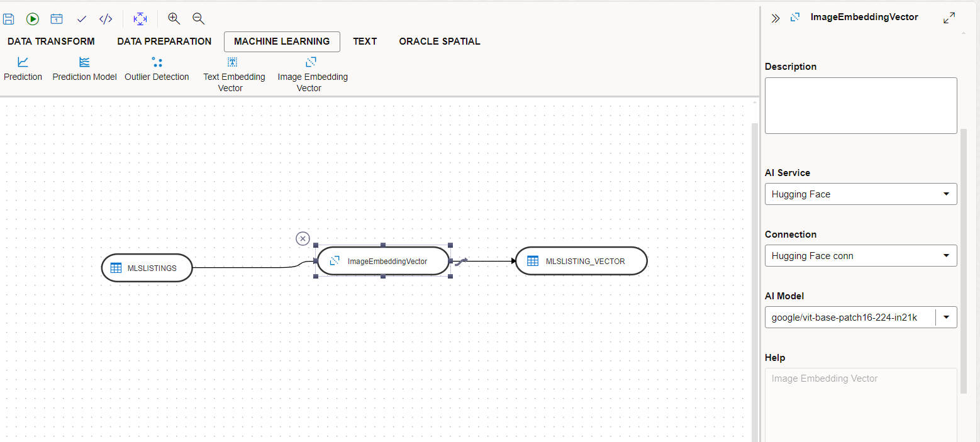The image size is (980, 442).
Task: Open the AI Model dropdown arrow
Action: pyautogui.click(x=947, y=318)
